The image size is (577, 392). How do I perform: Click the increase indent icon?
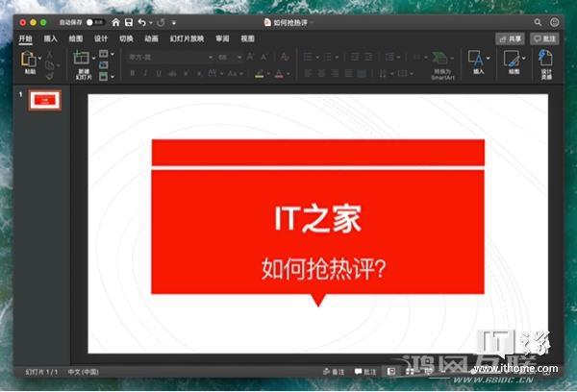coord(368,57)
